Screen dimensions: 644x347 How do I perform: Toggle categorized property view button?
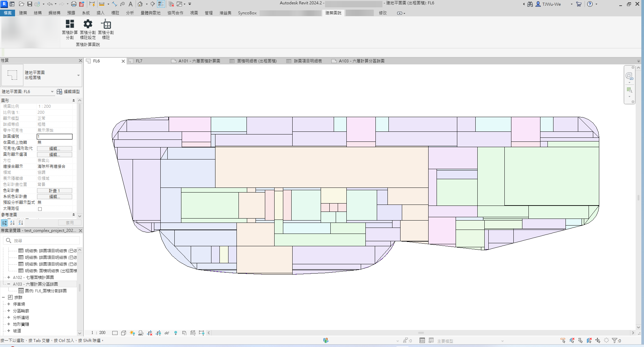(4, 223)
